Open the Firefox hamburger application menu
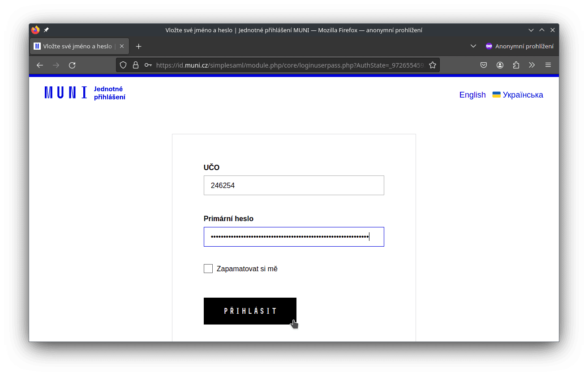The width and height of the screenshot is (588, 376). pos(548,65)
